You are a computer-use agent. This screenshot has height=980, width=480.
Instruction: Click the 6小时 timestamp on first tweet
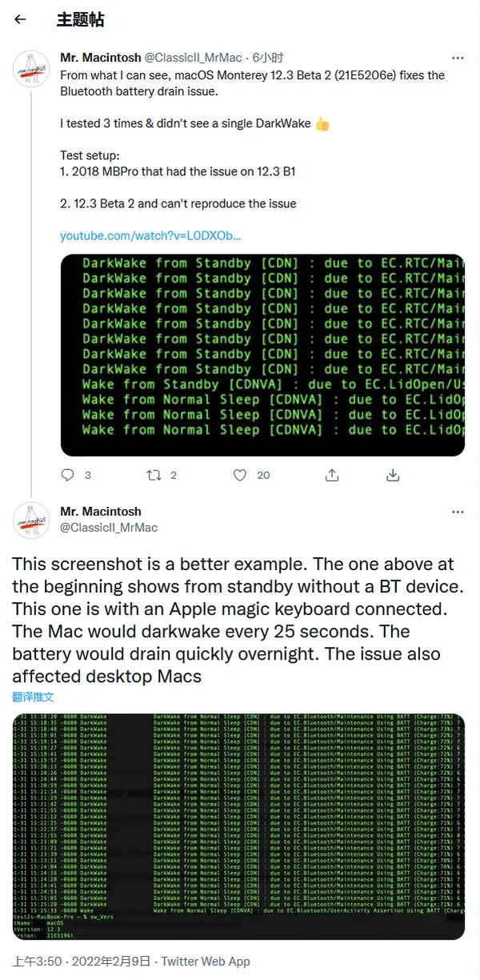pos(268,58)
